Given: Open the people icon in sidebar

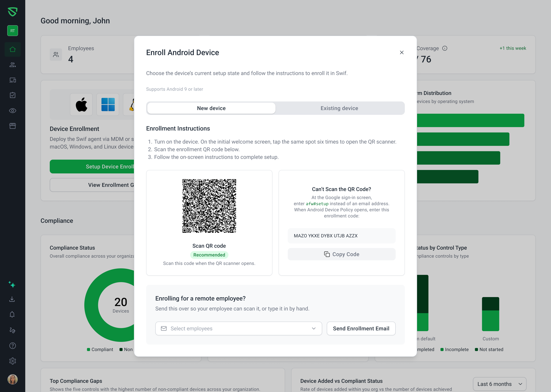Looking at the screenshot, I should 13,65.
